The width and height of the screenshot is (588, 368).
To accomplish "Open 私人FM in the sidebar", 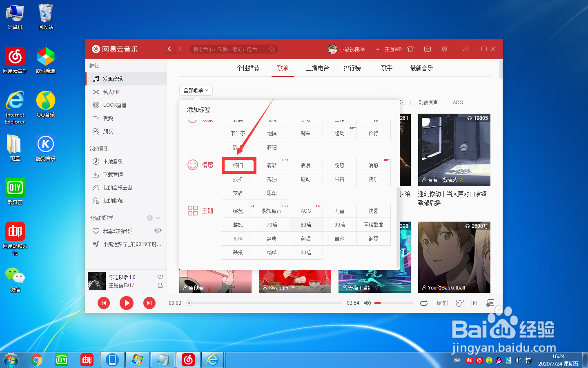I will coord(126,92).
